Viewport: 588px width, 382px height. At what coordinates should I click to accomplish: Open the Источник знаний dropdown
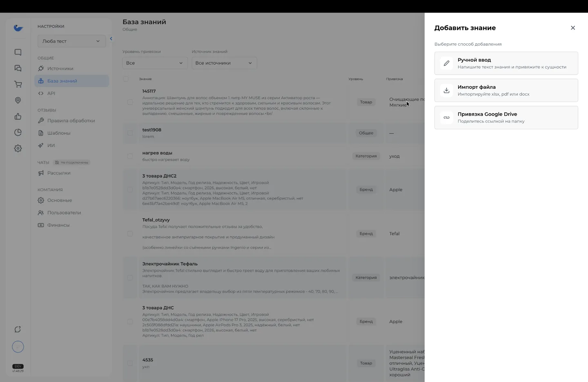click(224, 63)
